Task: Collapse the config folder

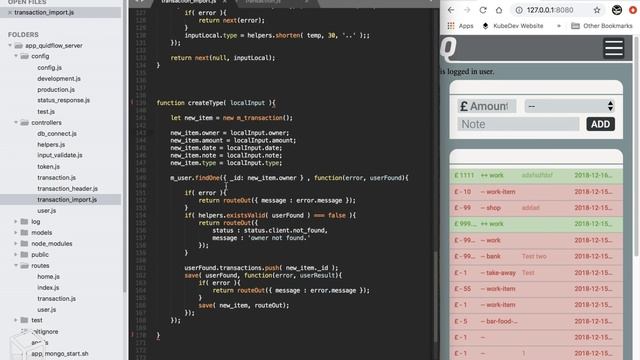Action: coord(16,56)
